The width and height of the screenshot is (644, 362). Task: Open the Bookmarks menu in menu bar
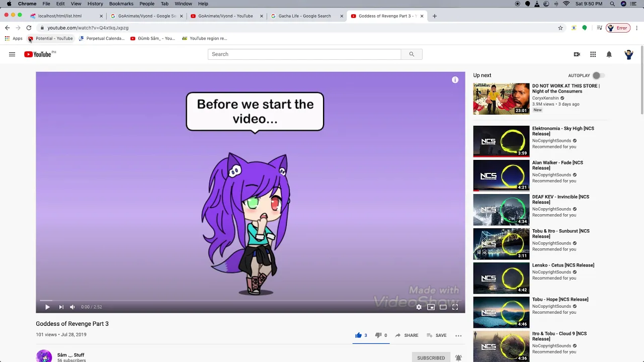pos(121,4)
